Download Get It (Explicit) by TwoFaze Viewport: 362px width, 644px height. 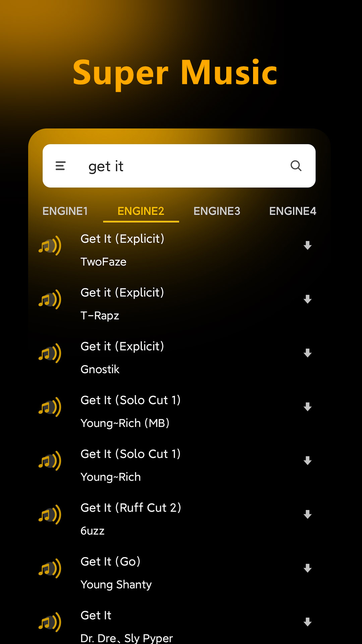[307, 246]
